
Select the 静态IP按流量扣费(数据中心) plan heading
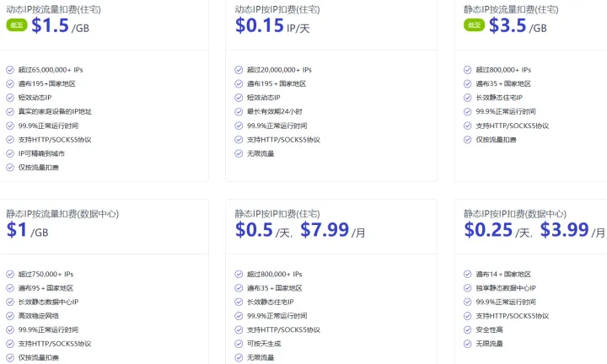(62, 213)
